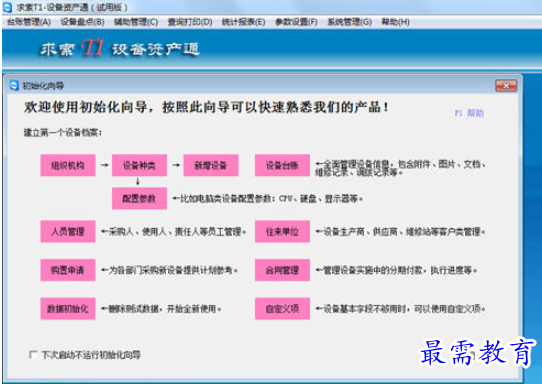
Task: Open the 帮助(H) menu
Action: pyautogui.click(x=395, y=22)
